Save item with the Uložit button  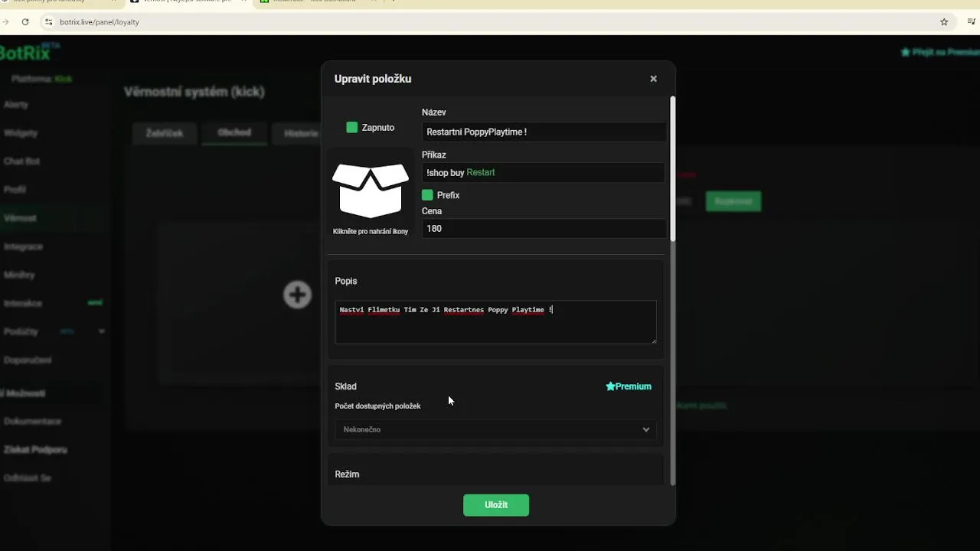click(496, 505)
